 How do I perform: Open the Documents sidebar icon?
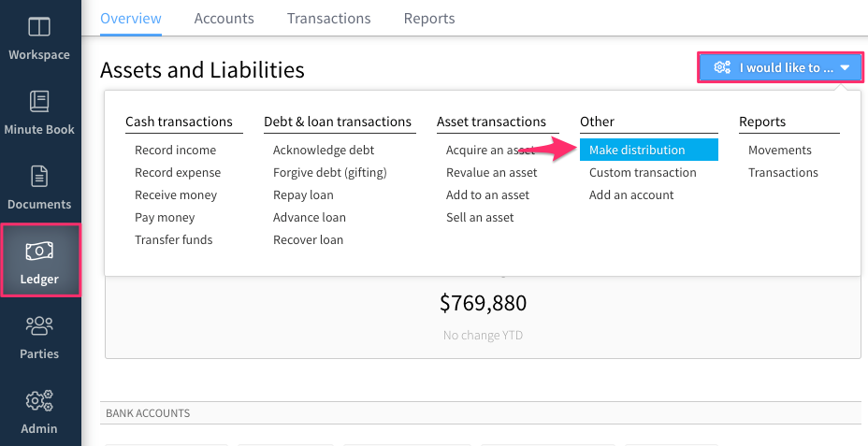click(x=38, y=177)
